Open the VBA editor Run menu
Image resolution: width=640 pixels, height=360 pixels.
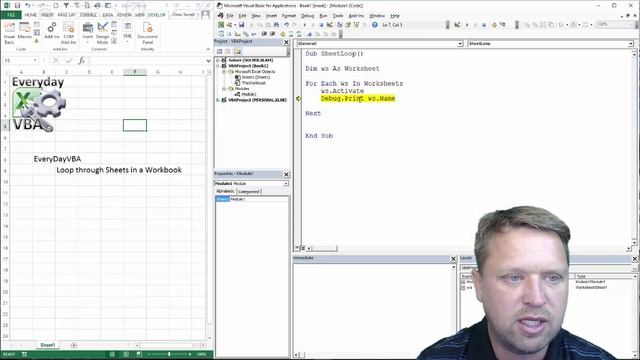coord(323,16)
